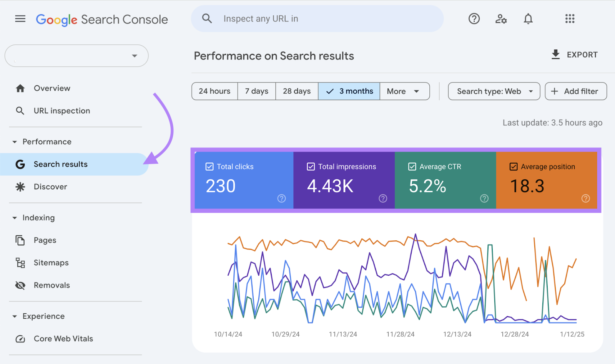Disable the Average CTR metric

(412, 167)
